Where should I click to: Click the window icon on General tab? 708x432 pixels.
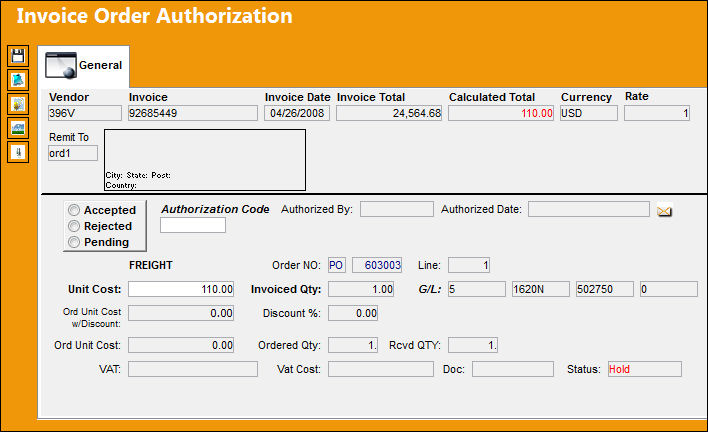pos(61,65)
